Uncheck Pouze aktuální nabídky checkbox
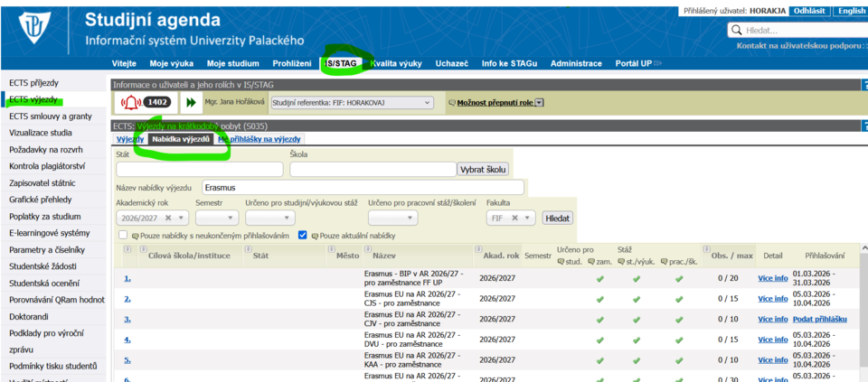 (x=303, y=235)
